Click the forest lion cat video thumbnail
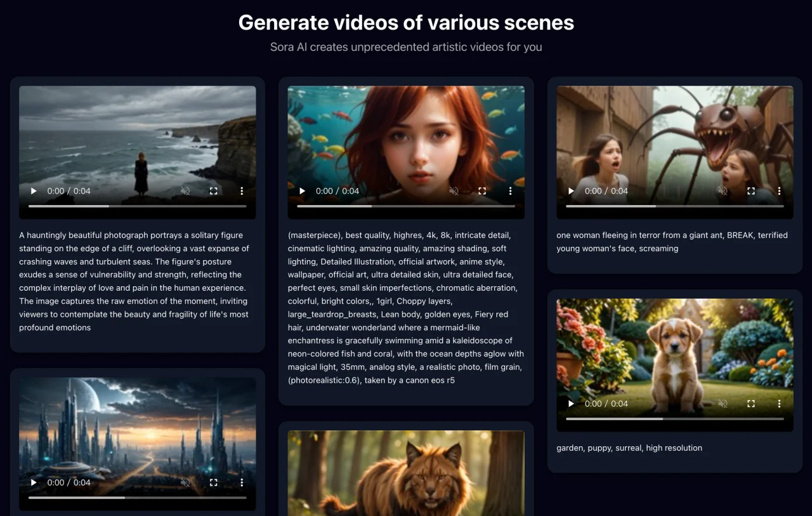The image size is (812, 516). 406,473
